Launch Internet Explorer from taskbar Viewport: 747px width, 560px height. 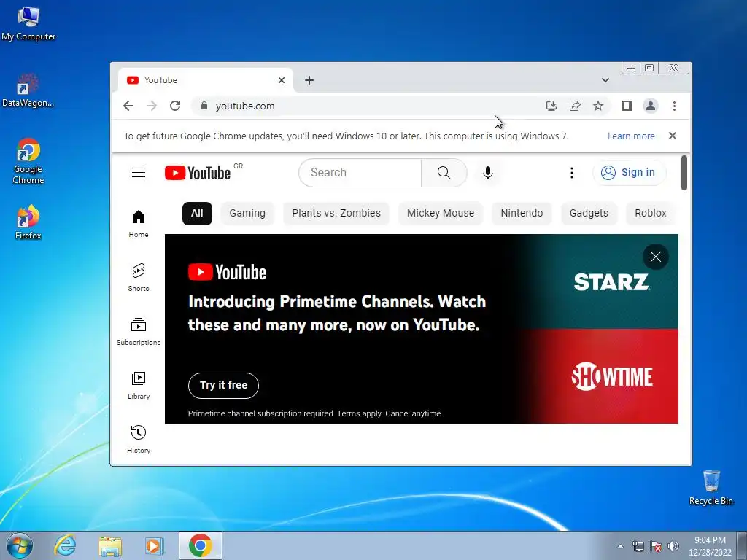point(65,545)
